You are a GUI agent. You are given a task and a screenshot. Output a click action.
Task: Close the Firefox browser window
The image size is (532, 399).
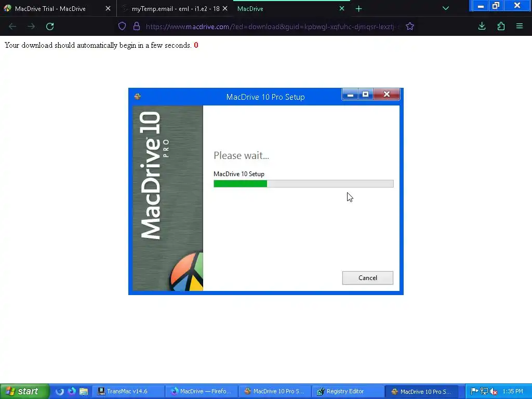click(517, 6)
